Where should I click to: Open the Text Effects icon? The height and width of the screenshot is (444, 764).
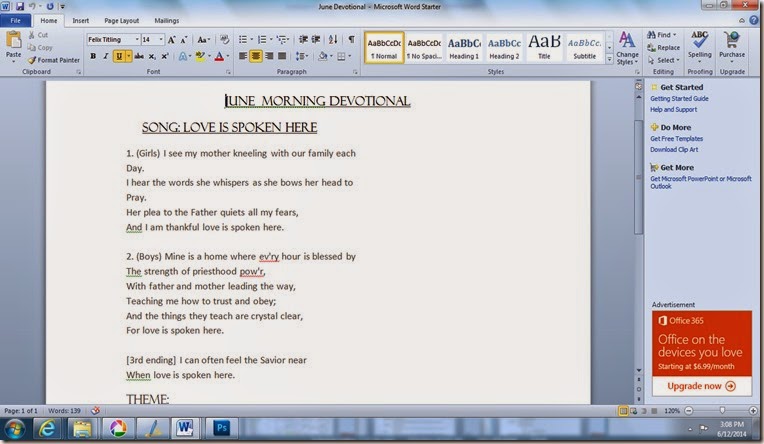[182, 57]
